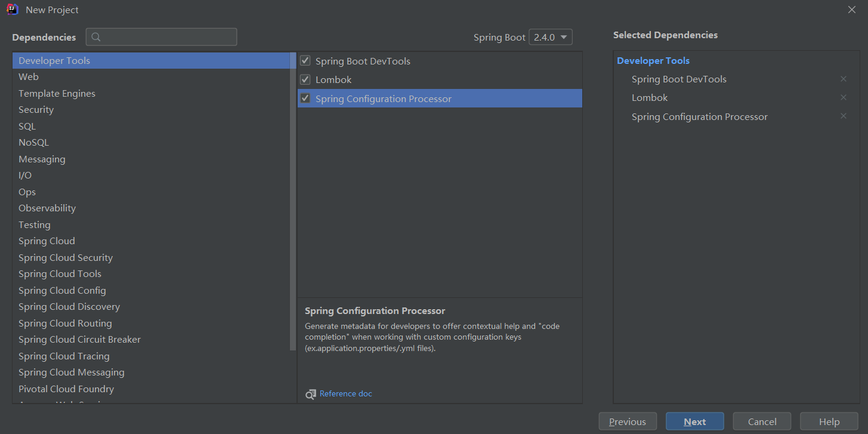Click Lombok in Selected Dependencies panel
The image size is (868, 434).
click(650, 97)
